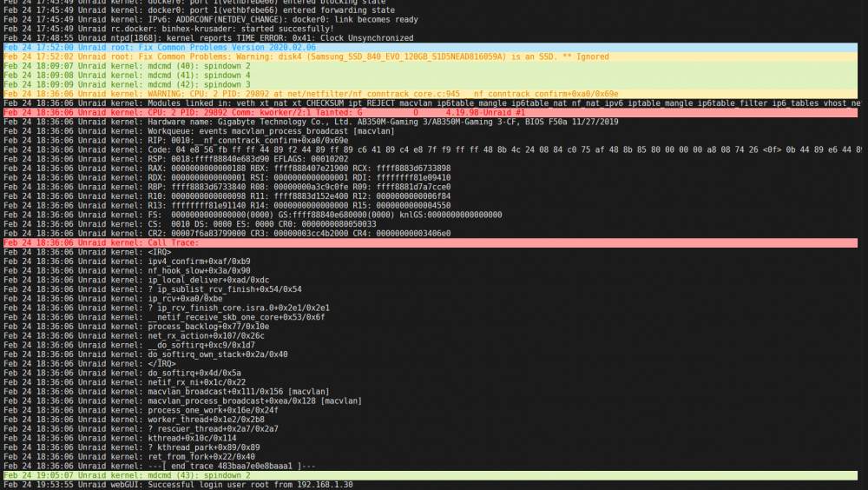Click the 'macvlan_broadcast+0x111/0x156' trace line
Screen dimensions: 868x490
pyautogui.click(x=167, y=392)
